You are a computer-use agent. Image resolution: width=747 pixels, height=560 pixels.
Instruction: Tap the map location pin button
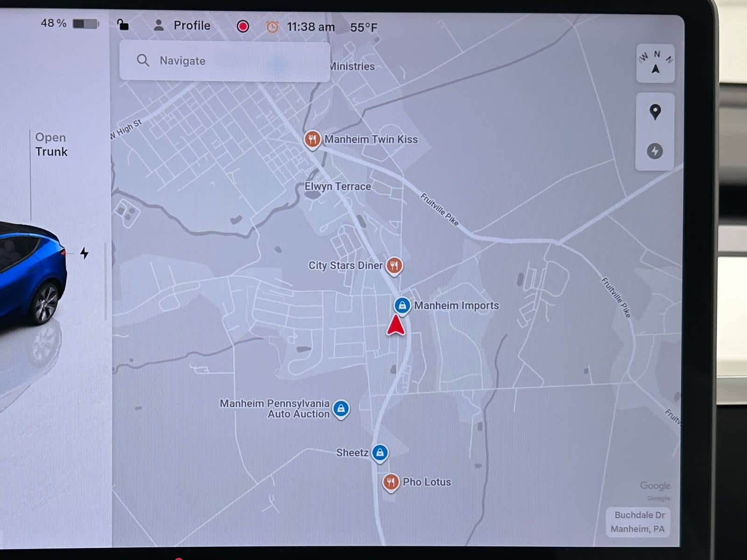[655, 112]
